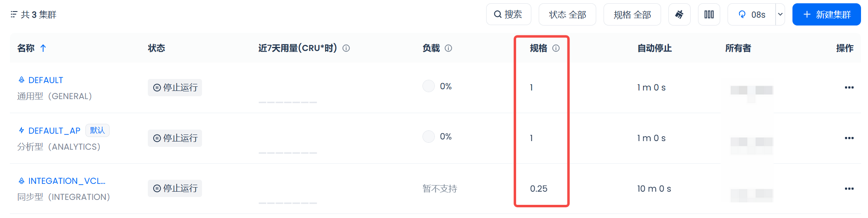
Task: Click the info icon next to 规格 header
Action: tap(556, 48)
